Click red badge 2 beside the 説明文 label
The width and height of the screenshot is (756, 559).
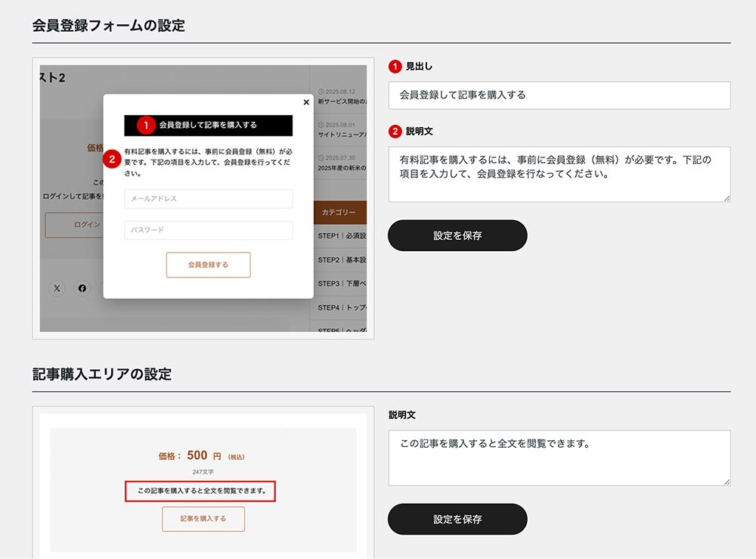pos(395,131)
